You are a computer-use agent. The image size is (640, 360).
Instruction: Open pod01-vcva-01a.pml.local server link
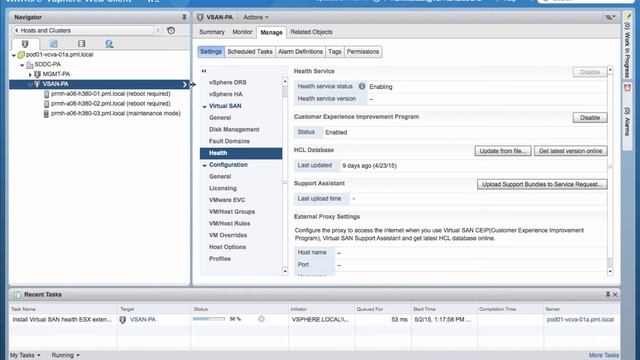[x=580, y=320]
